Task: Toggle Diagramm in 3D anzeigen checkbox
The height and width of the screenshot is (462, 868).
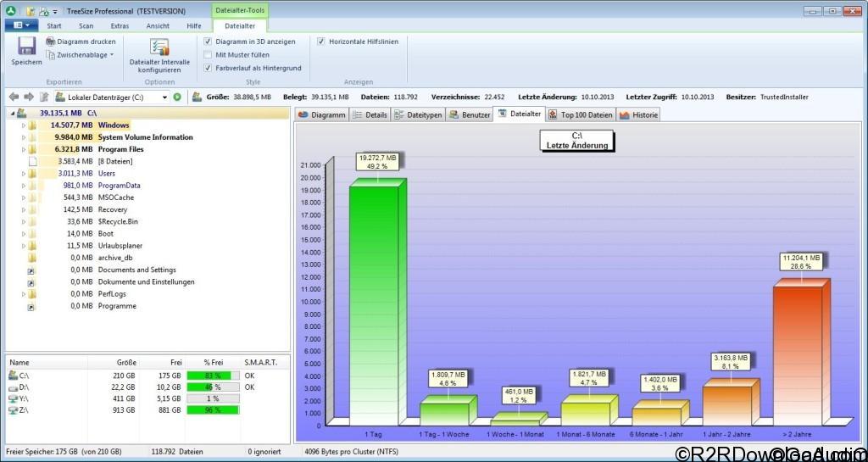Action: pyautogui.click(x=208, y=42)
